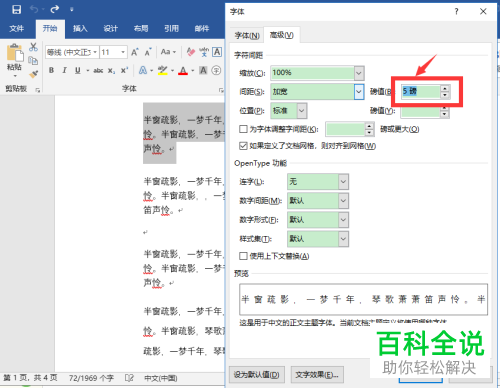Open enclosed characters 字 icon
Viewport: 500px width, 388px height.
pyautogui.click(x=216, y=70)
